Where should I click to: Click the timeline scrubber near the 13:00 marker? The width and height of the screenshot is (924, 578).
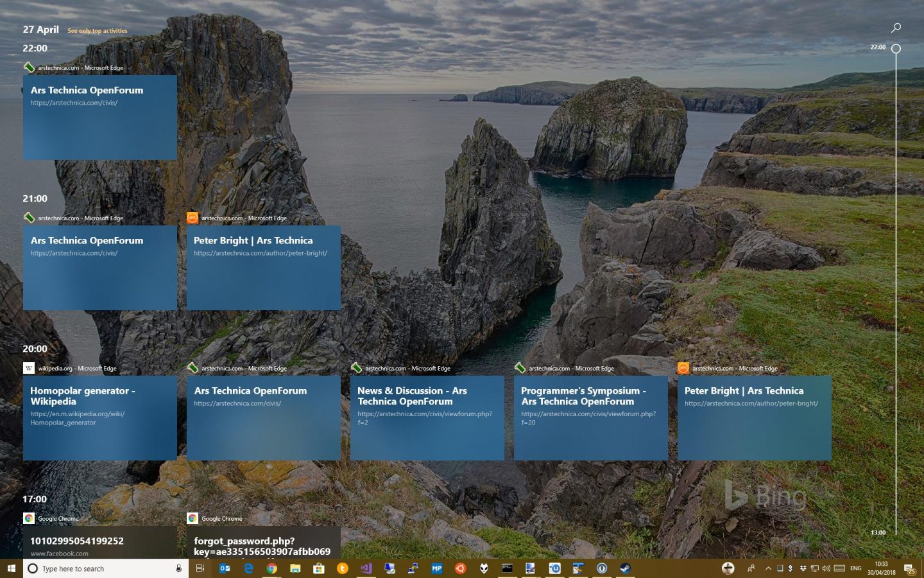point(896,532)
